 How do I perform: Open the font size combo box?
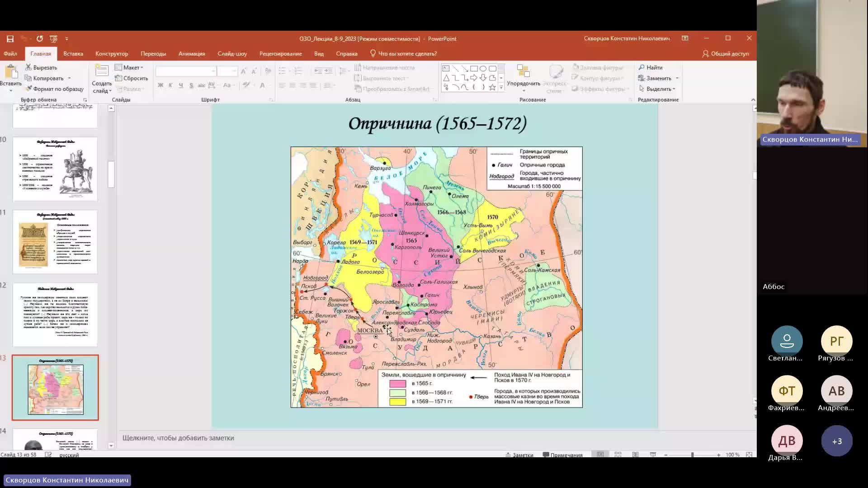coord(227,71)
